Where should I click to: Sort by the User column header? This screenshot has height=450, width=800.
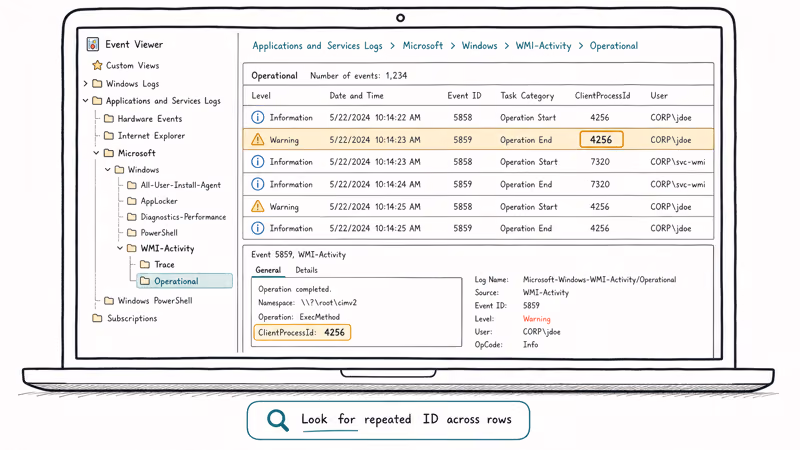659,95
